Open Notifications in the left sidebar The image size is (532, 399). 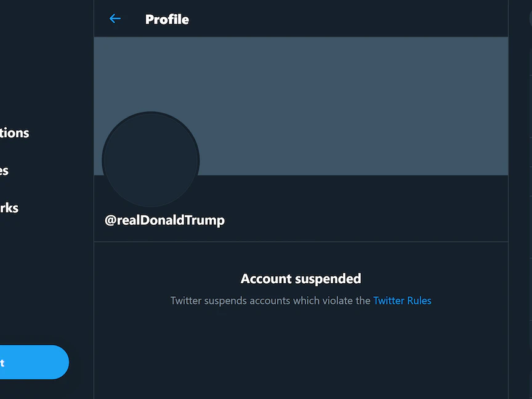15,133
